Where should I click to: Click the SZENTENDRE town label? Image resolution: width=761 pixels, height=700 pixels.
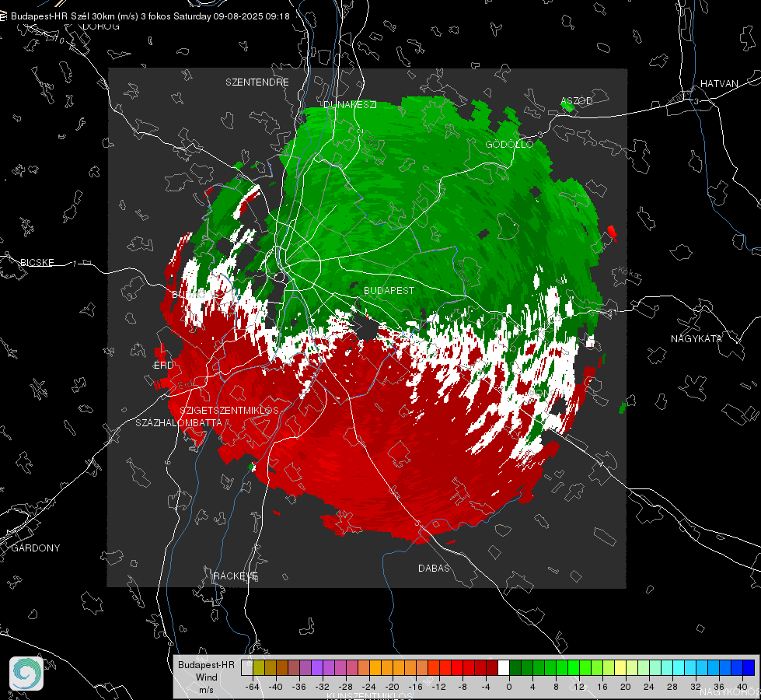tap(257, 82)
